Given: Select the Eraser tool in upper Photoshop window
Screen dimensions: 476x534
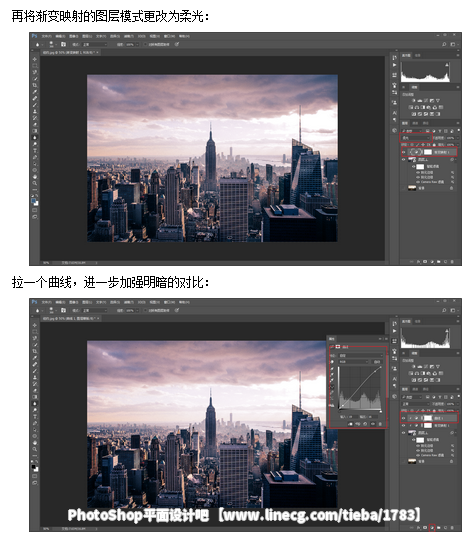Looking at the screenshot, I should (x=35, y=124).
